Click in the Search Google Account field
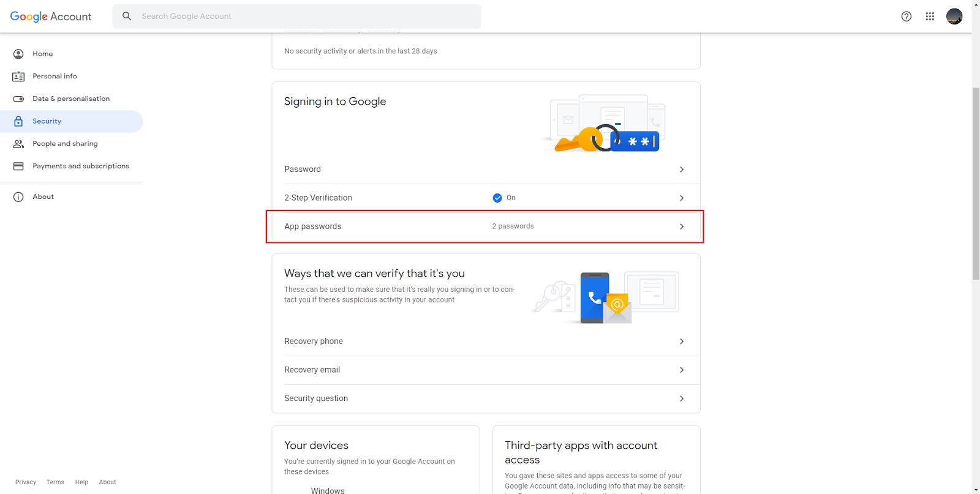This screenshot has height=494, width=980. 296,16
